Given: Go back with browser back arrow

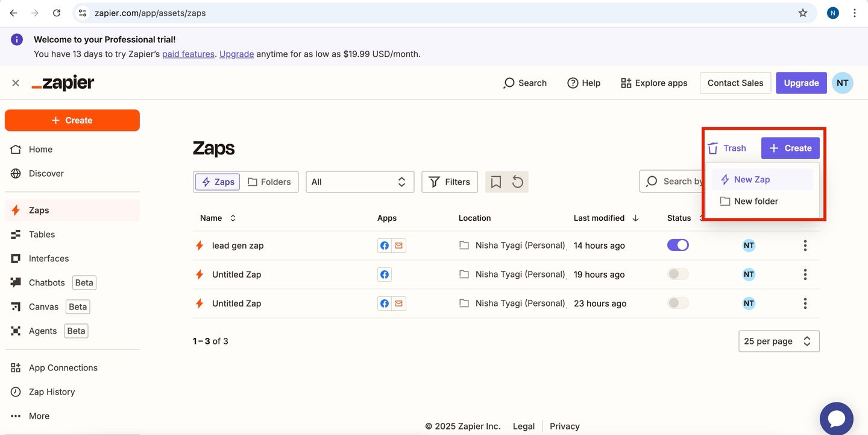Looking at the screenshot, I should point(13,13).
